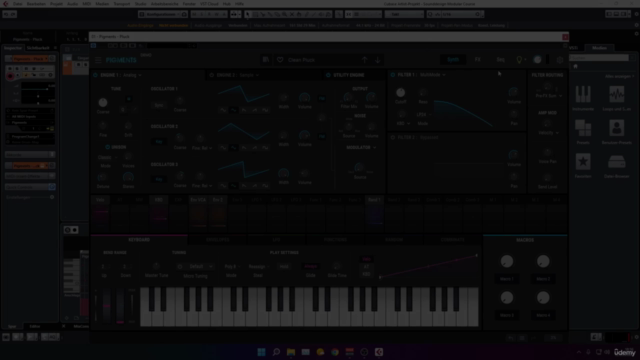Toggle Engine 2 power button
The width and height of the screenshot is (640, 360).
pos(211,75)
